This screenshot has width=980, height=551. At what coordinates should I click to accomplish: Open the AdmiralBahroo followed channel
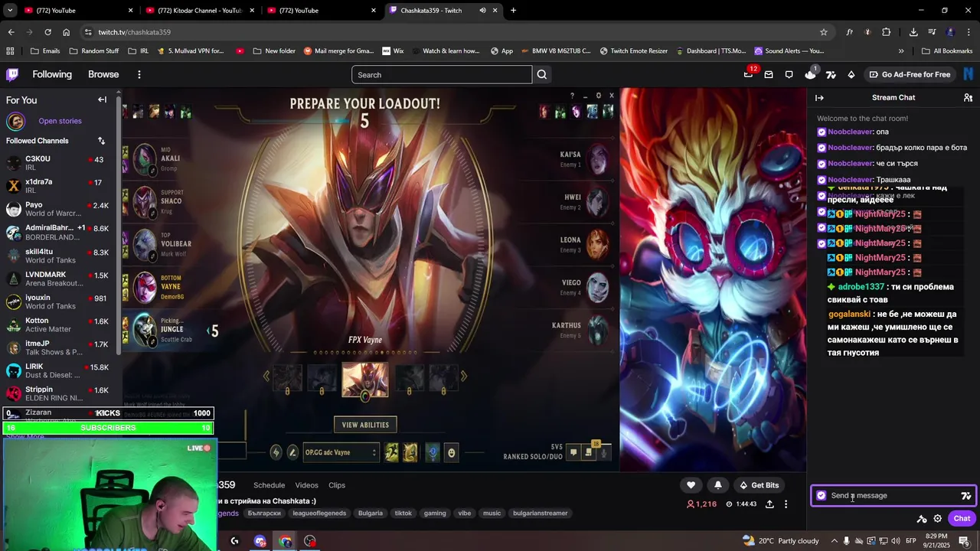tap(60, 233)
